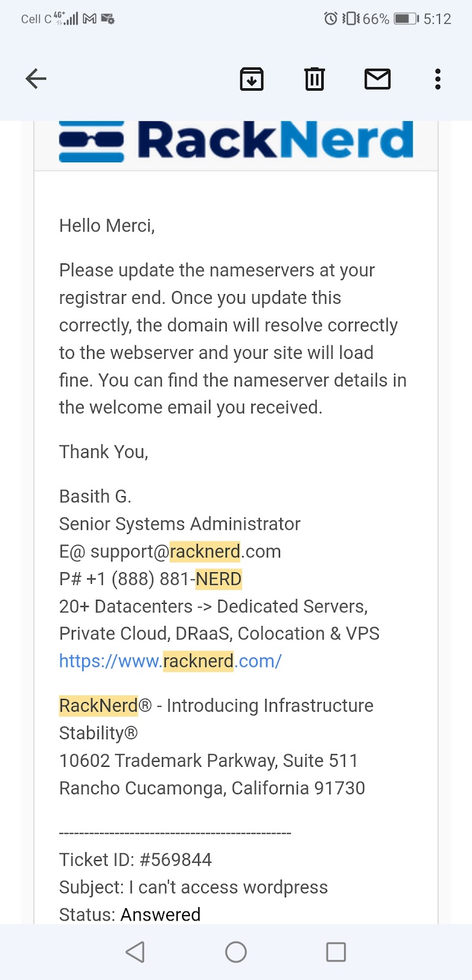Archive this email with the archive icon

(x=251, y=79)
